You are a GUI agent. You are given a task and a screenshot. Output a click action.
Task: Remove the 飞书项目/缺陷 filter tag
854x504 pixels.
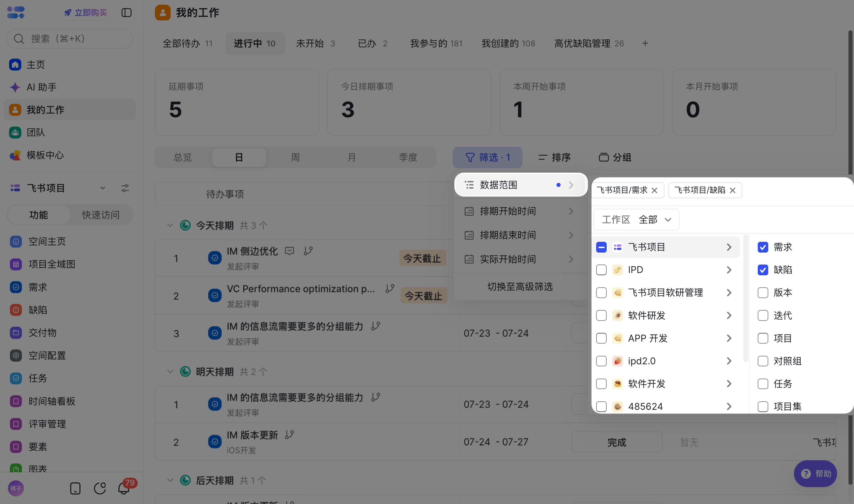(x=732, y=190)
